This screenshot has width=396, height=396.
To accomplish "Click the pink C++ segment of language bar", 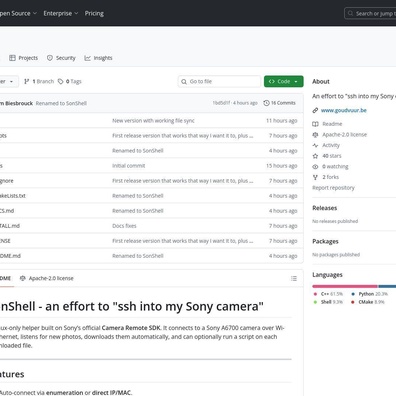I will pos(345,286).
